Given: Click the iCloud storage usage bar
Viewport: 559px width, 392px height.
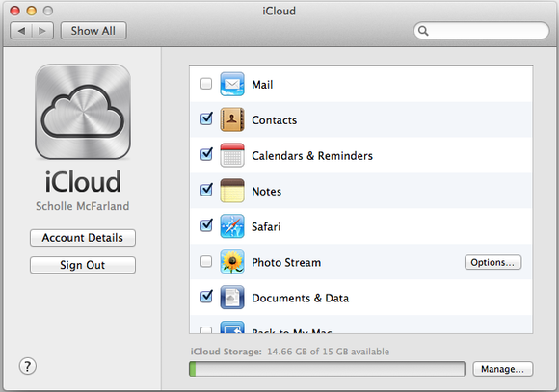Looking at the screenshot, I should click(327, 369).
